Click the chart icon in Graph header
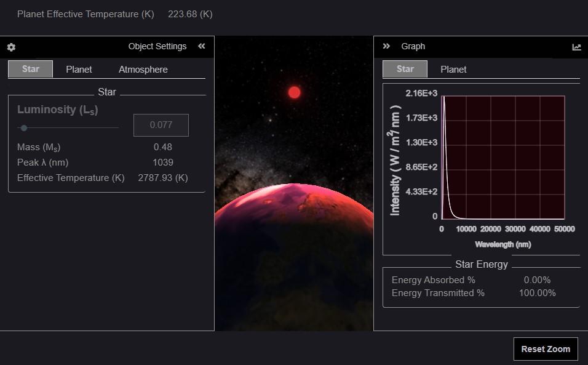 (576, 46)
